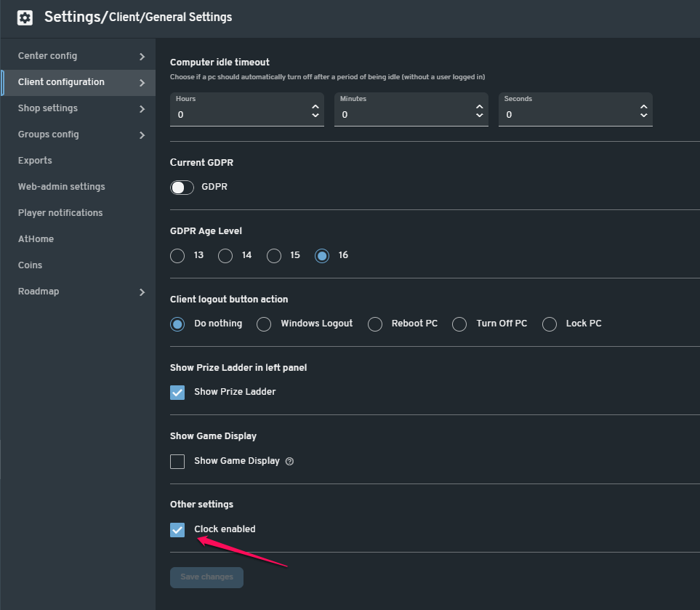
Task: Decrease Seconds value with down arrow
Action: point(644,115)
